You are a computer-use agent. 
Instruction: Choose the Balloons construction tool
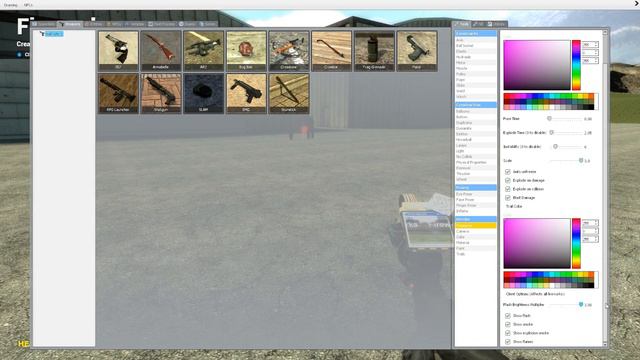[x=476, y=111]
